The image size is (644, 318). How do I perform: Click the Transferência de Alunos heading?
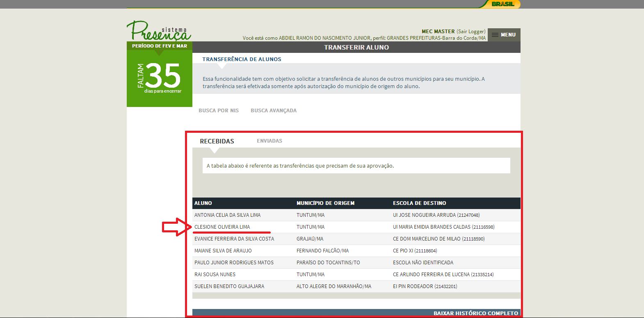[x=242, y=59]
